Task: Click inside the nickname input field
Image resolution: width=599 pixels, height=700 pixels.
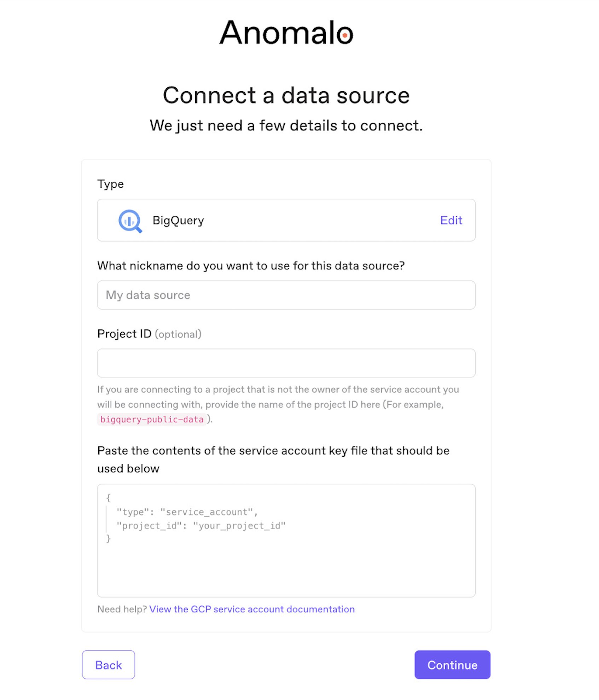Action: point(286,295)
